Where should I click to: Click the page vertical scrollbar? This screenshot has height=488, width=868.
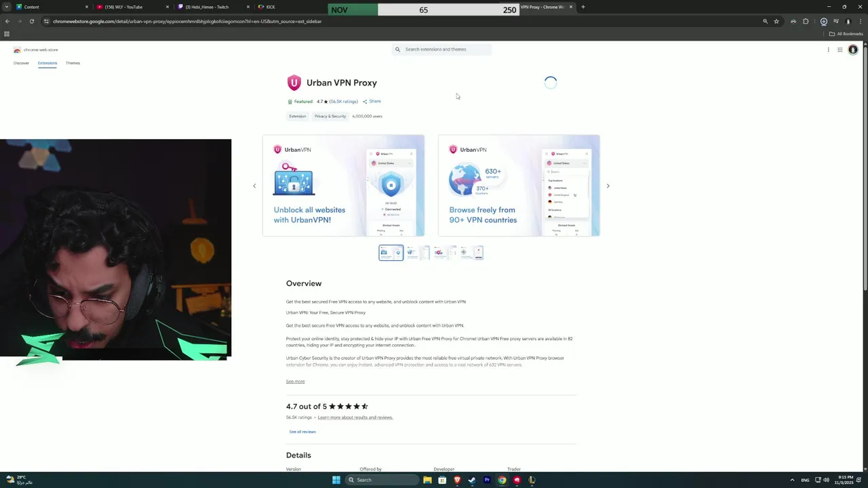(x=865, y=169)
